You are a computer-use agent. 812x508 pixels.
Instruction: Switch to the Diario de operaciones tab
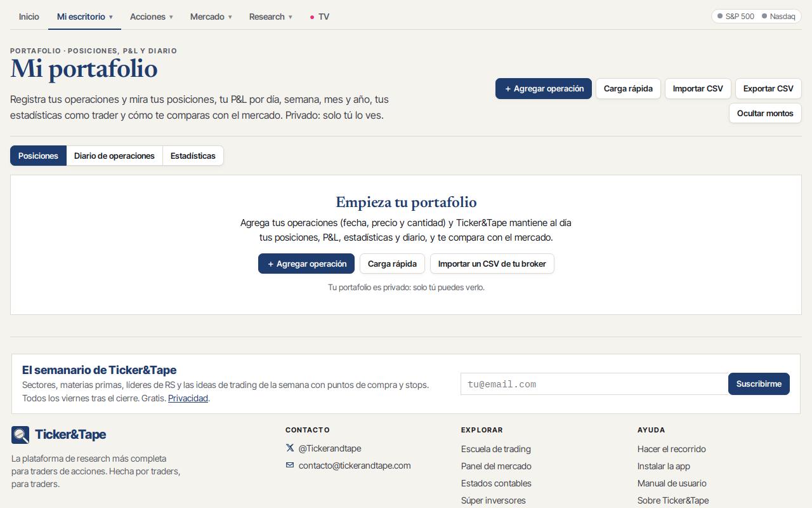click(114, 156)
